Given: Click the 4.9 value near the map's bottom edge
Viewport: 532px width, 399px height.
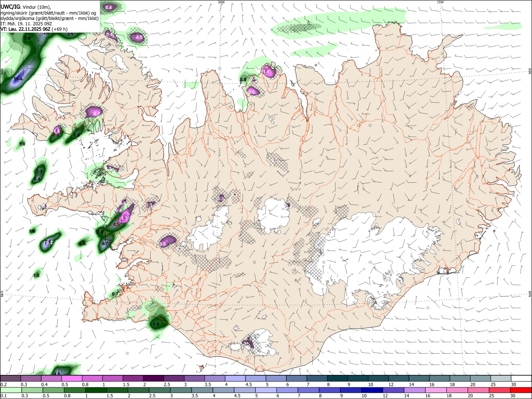Looking at the screenshot, I should tap(57, 374).
